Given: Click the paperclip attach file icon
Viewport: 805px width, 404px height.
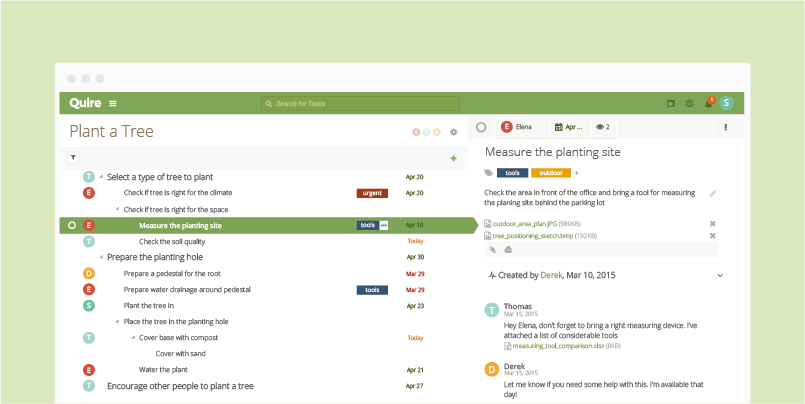Looking at the screenshot, I should point(492,249).
